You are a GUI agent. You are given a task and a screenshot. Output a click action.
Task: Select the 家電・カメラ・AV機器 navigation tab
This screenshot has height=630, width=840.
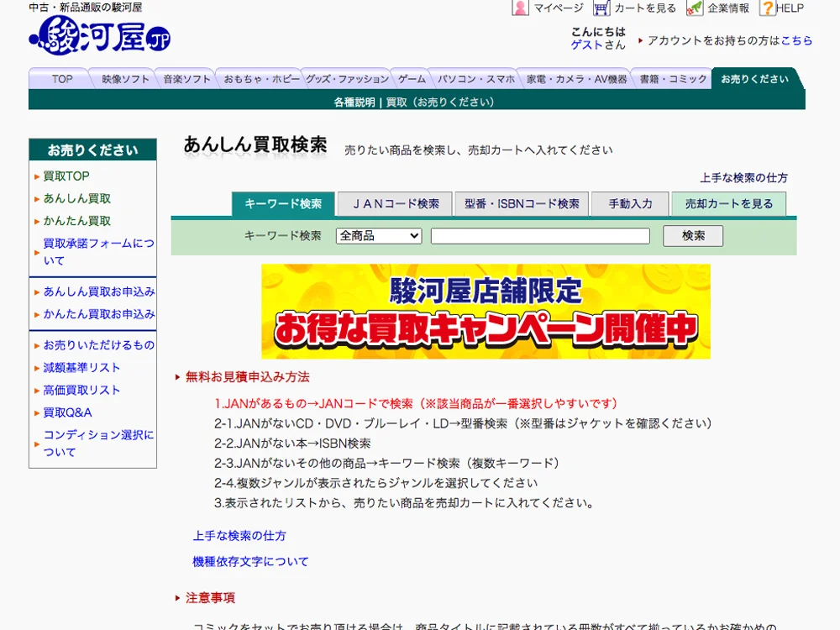click(576, 79)
